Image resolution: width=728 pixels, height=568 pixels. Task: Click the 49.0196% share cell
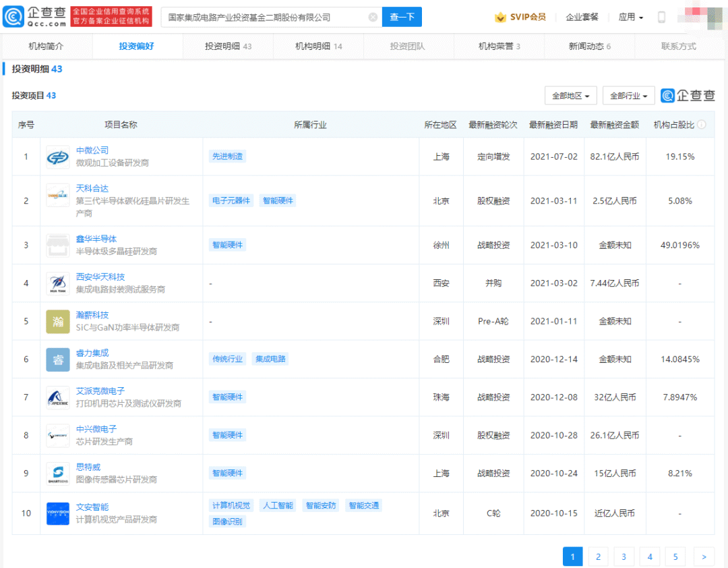[x=679, y=245]
